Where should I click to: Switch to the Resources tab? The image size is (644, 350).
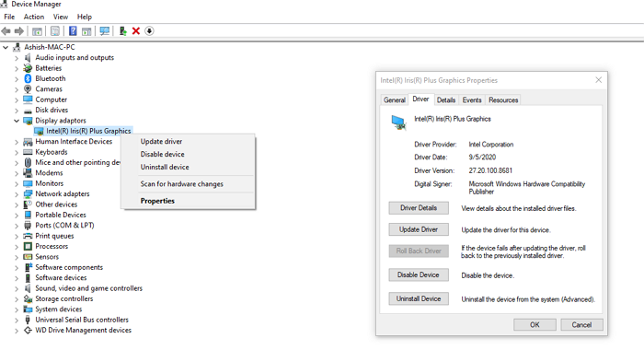pos(503,100)
